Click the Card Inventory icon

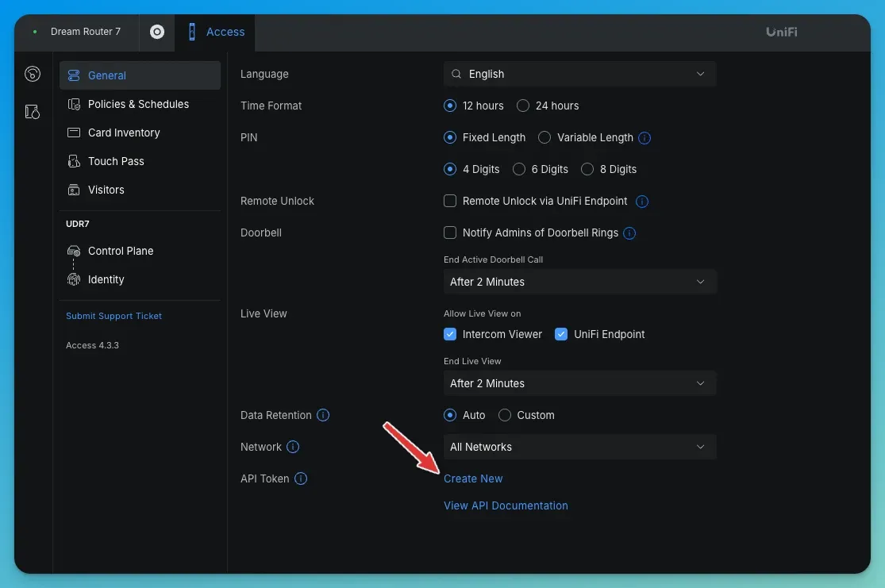click(x=74, y=133)
